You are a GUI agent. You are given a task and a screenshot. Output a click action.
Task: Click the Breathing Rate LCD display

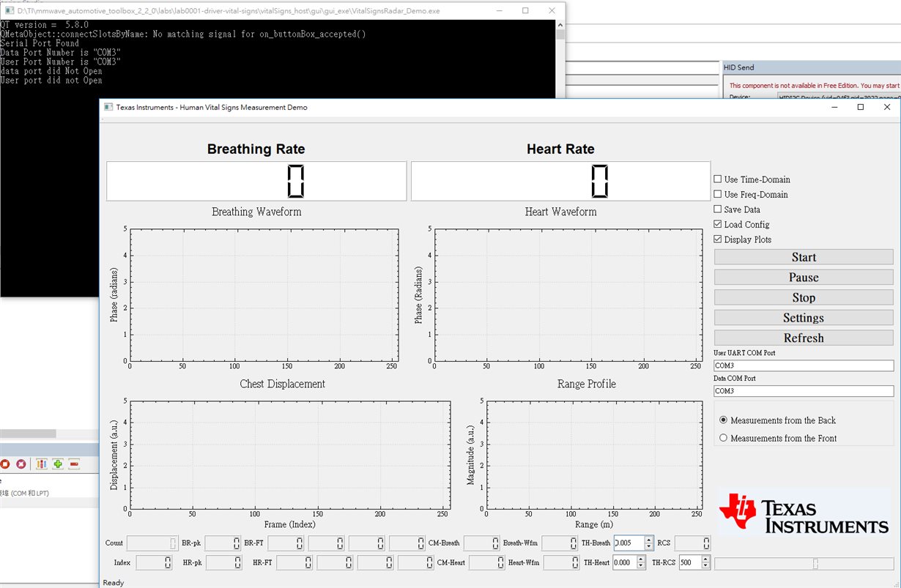click(256, 181)
